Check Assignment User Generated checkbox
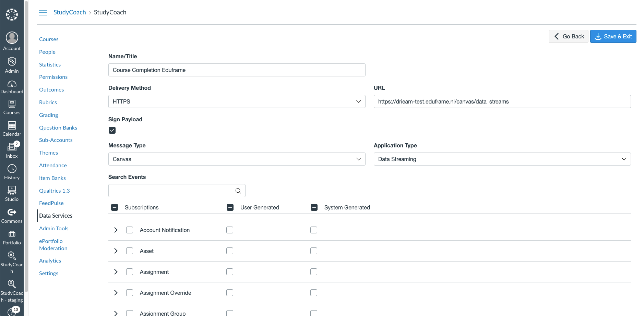 point(230,272)
